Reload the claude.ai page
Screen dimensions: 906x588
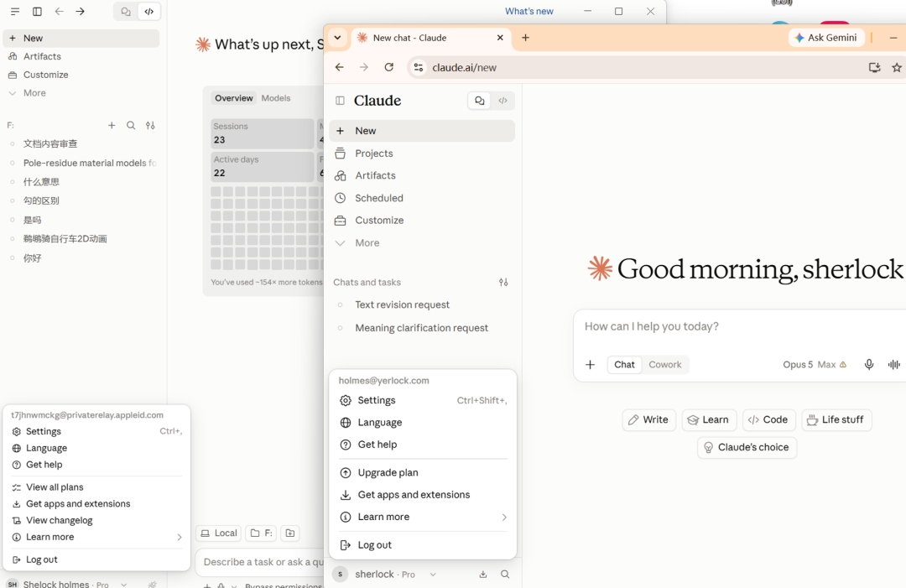click(389, 68)
